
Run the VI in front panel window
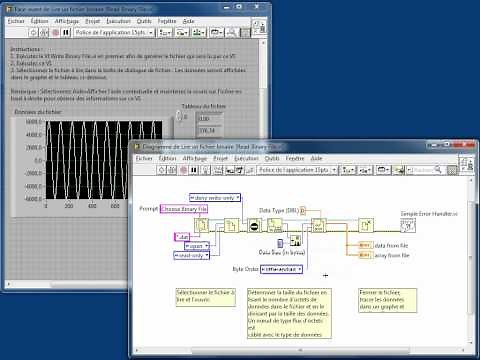33,32
